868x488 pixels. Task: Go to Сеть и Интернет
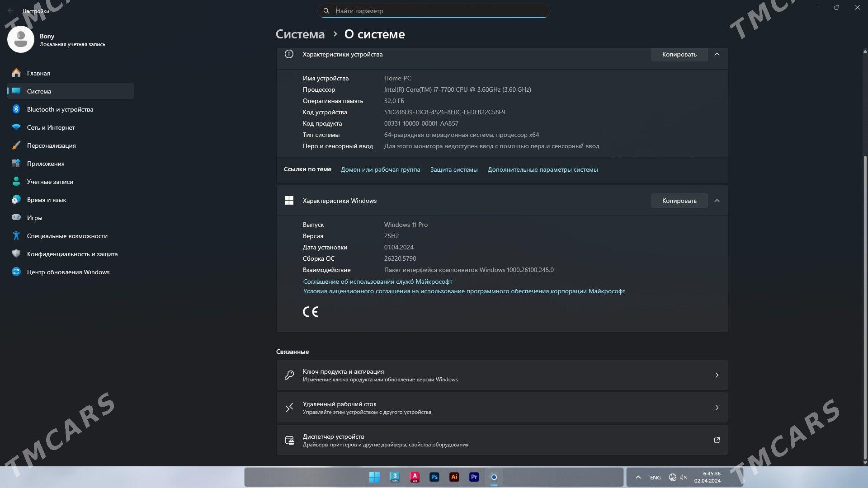(71, 127)
